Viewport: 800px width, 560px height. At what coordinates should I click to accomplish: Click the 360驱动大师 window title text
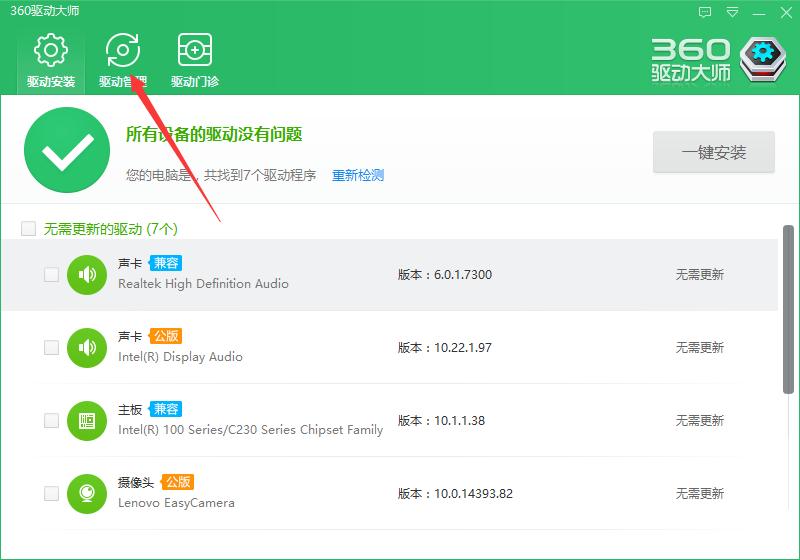pos(44,11)
